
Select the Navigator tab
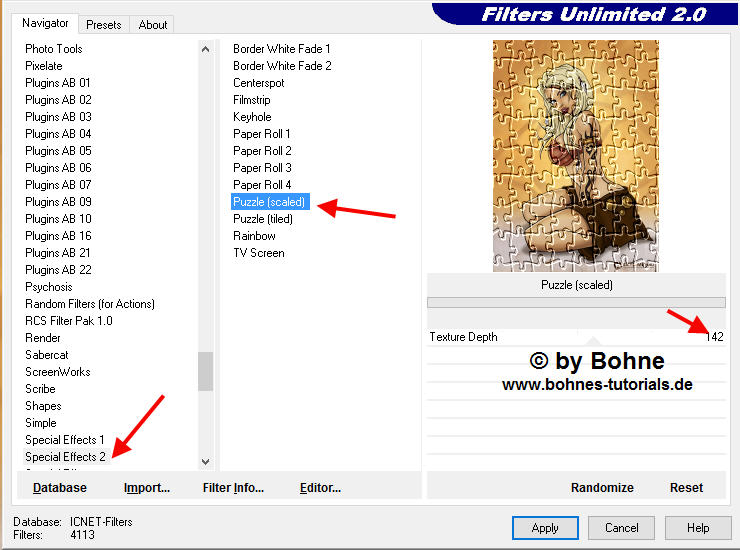pyautogui.click(x=46, y=23)
